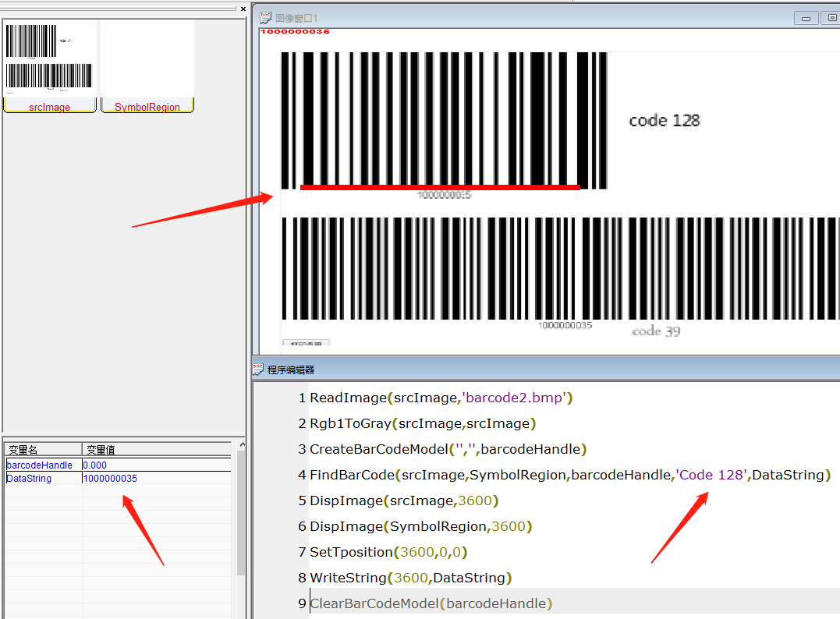Image resolution: width=840 pixels, height=619 pixels.
Task: Select code line 8 WriteString
Action: pyautogui.click(x=411, y=578)
